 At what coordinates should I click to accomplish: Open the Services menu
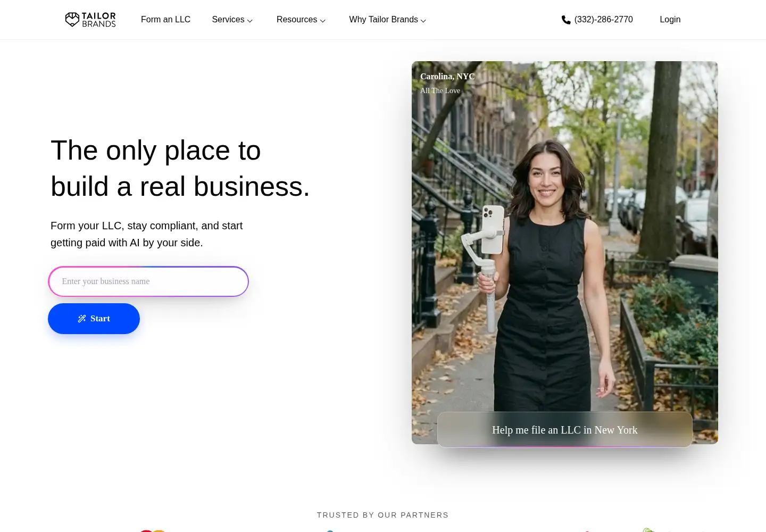click(x=232, y=20)
